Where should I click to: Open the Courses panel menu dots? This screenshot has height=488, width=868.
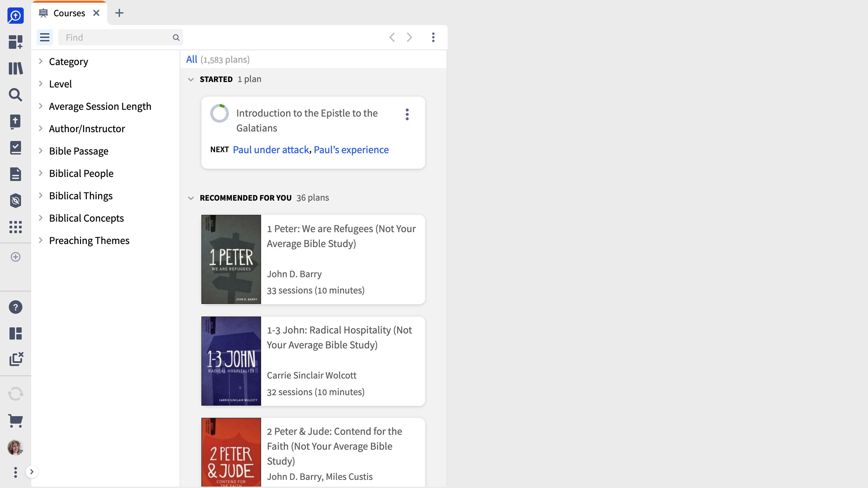tap(433, 37)
